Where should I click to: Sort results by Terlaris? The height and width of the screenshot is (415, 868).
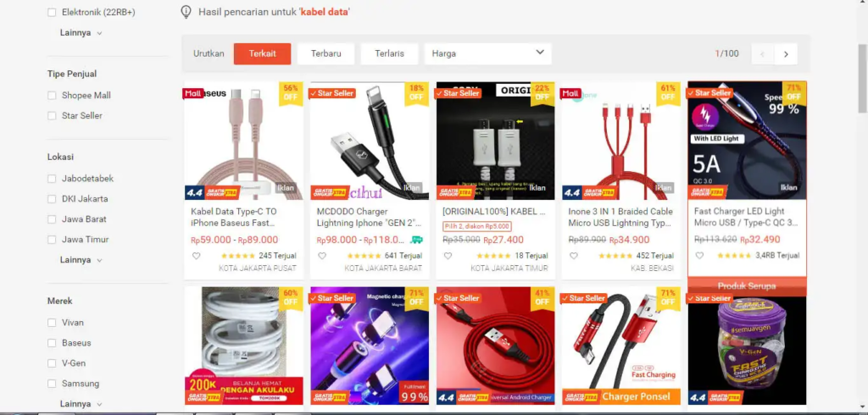point(389,53)
